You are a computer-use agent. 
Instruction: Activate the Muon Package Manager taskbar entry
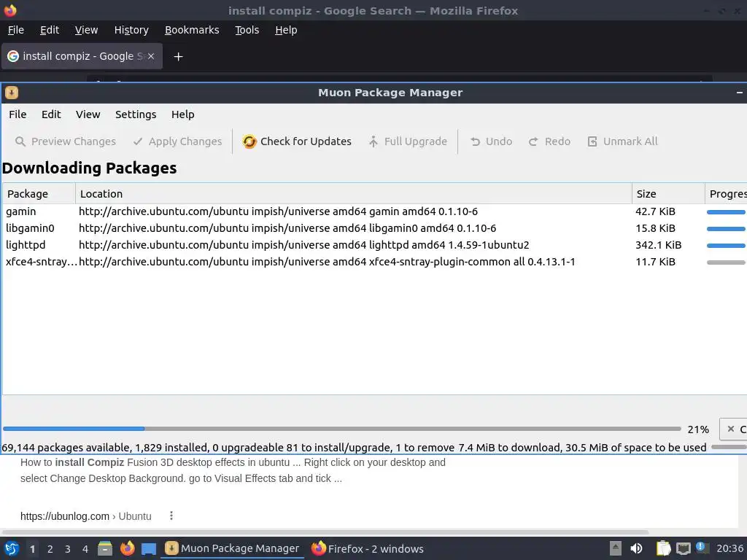(233, 548)
